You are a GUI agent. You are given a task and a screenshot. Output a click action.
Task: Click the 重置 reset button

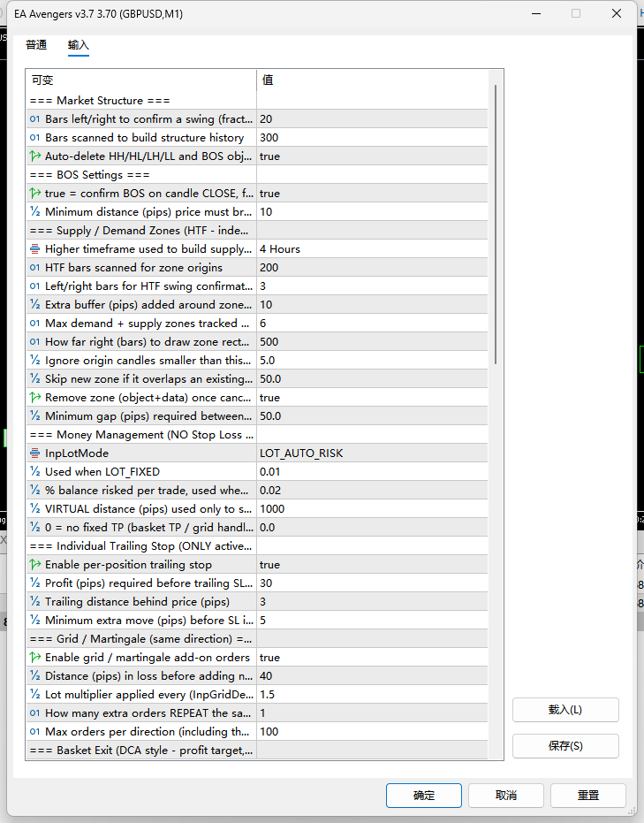click(x=587, y=796)
